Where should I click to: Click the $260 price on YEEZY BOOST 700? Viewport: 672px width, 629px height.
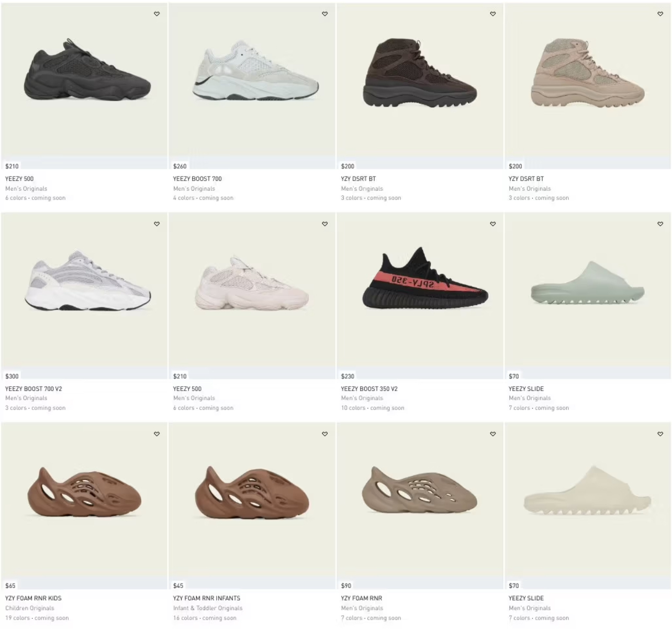click(x=180, y=166)
